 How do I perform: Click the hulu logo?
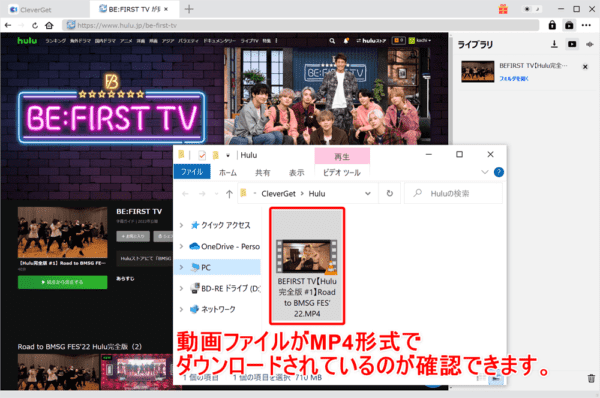27,41
